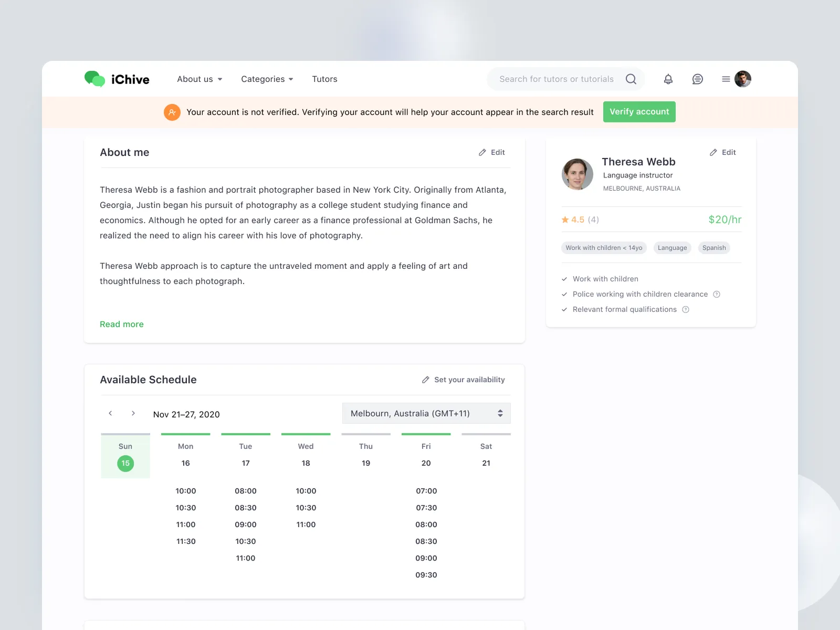Pick the 07:00 slot on Friday
The height and width of the screenshot is (630, 840).
pyautogui.click(x=426, y=491)
